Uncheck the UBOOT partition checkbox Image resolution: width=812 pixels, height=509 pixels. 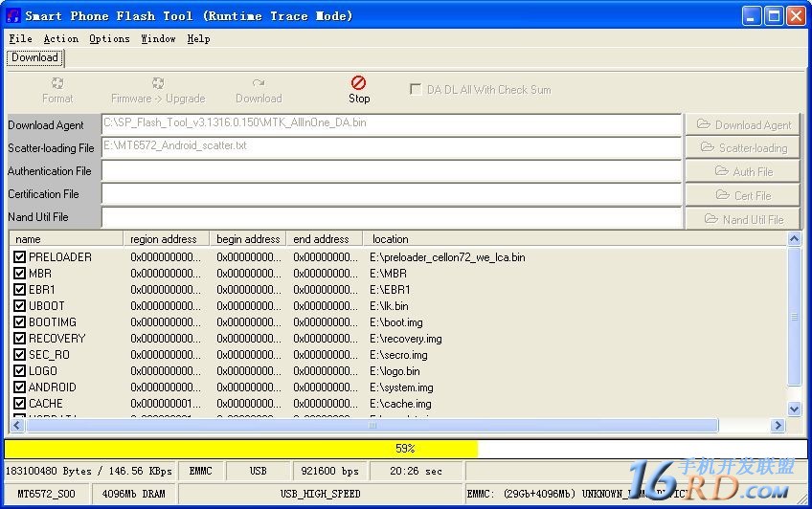[20, 306]
